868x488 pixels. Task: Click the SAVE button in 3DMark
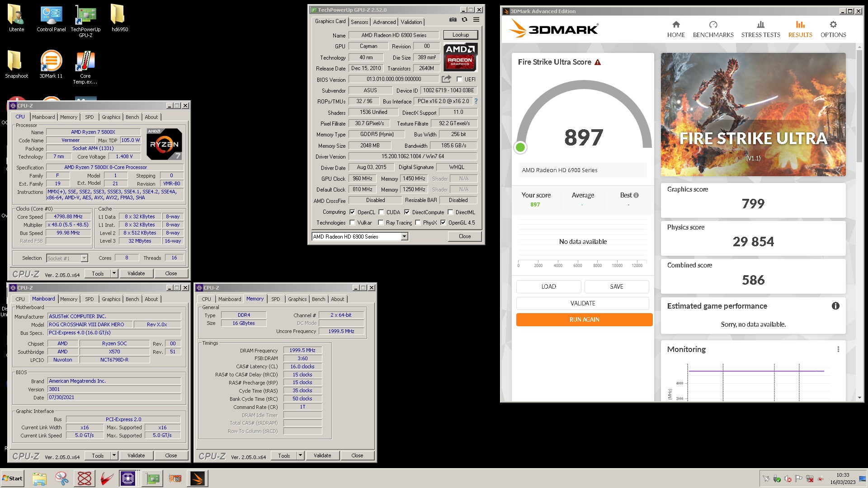point(617,286)
